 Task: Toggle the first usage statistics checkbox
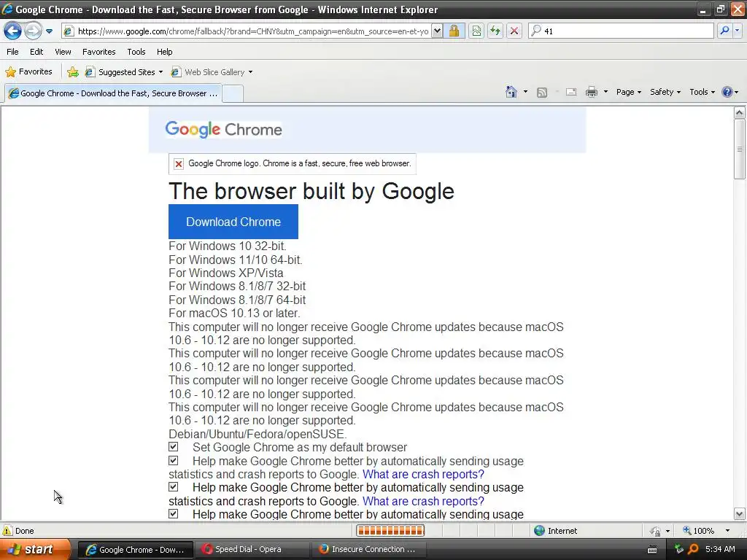[174, 461]
